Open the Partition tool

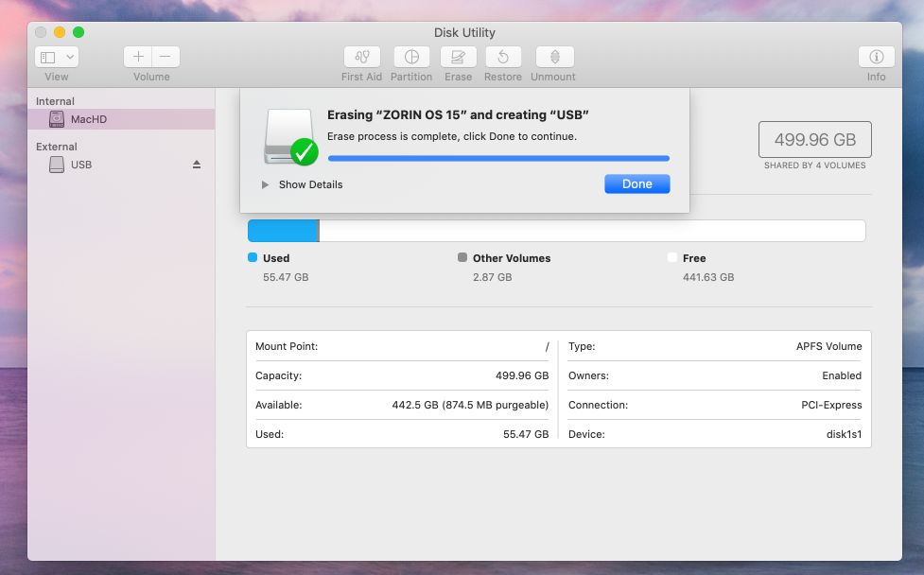pyautogui.click(x=411, y=57)
